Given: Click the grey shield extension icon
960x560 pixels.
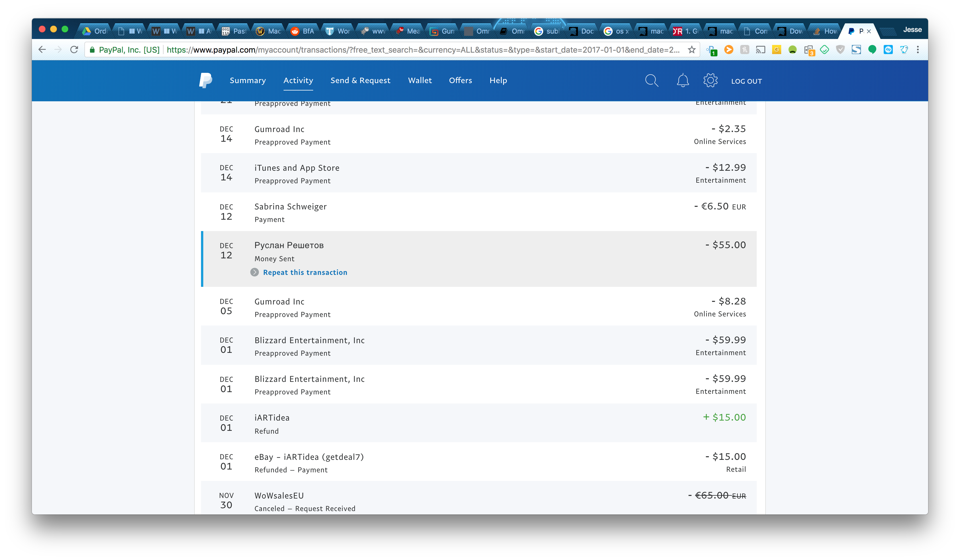Looking at the screenshot, I should click(x=840, y=50).
